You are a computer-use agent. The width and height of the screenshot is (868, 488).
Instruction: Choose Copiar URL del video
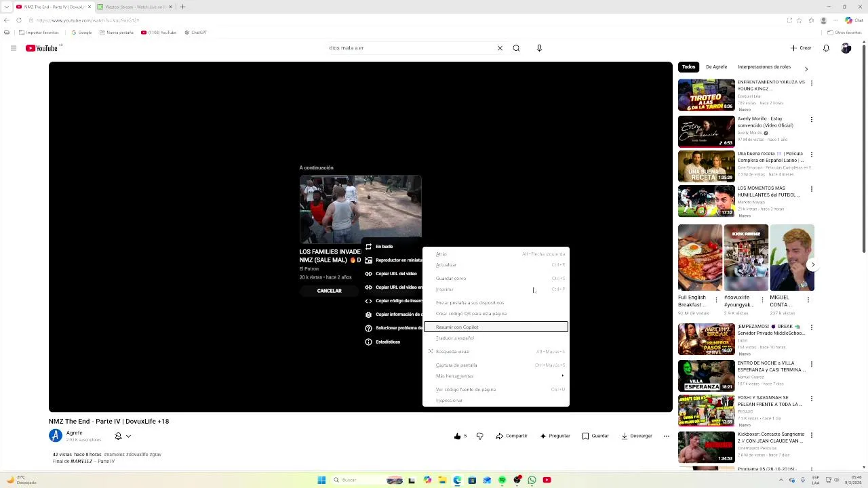coord(393,274)
